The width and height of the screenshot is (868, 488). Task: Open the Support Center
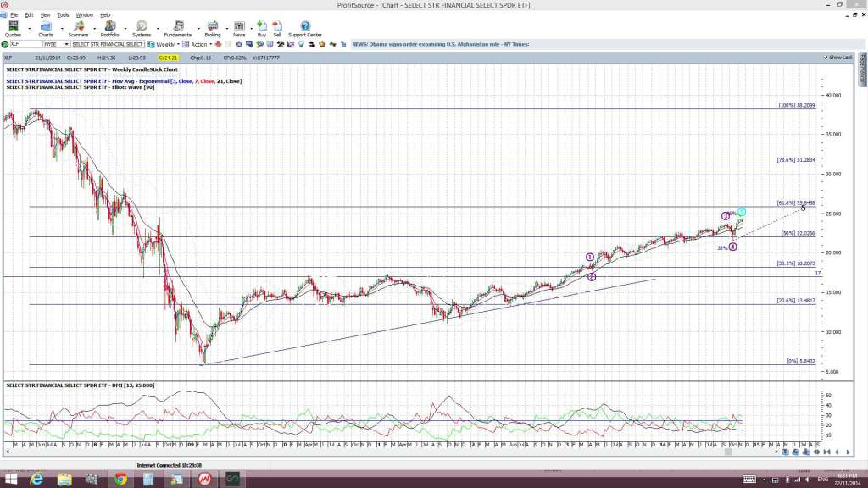tap(305, 29)
